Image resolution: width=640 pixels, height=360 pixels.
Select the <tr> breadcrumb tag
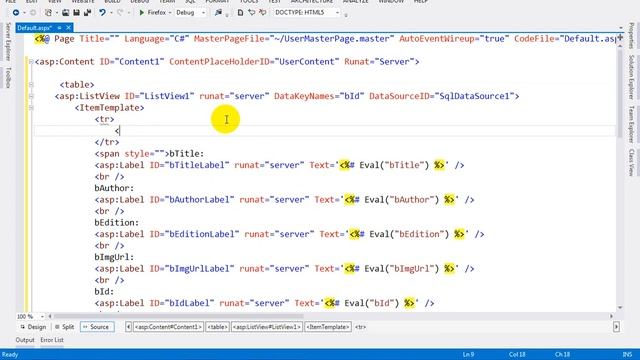(x=360, y=327)
